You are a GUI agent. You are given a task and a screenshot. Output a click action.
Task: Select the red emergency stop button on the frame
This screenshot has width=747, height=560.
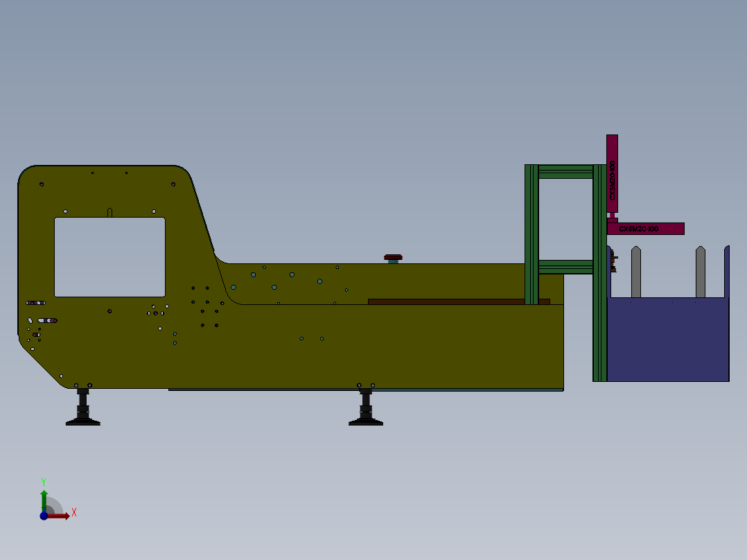393,259
